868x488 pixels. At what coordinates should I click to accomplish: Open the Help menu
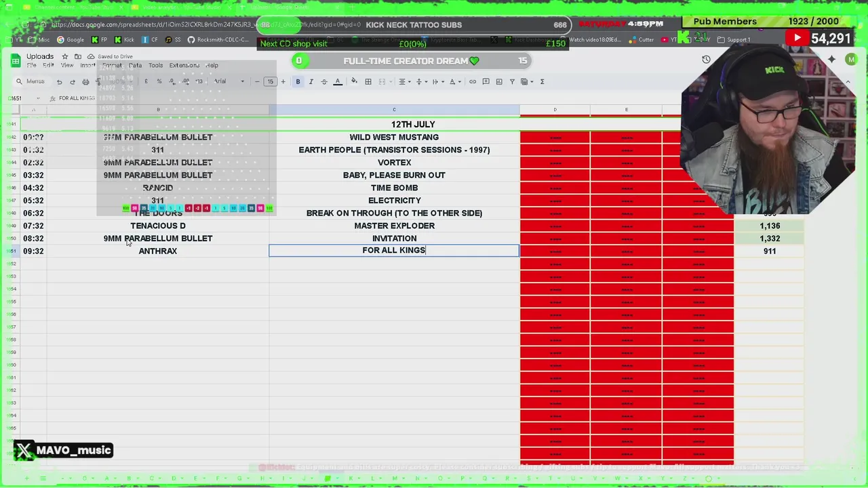point(212,66)
